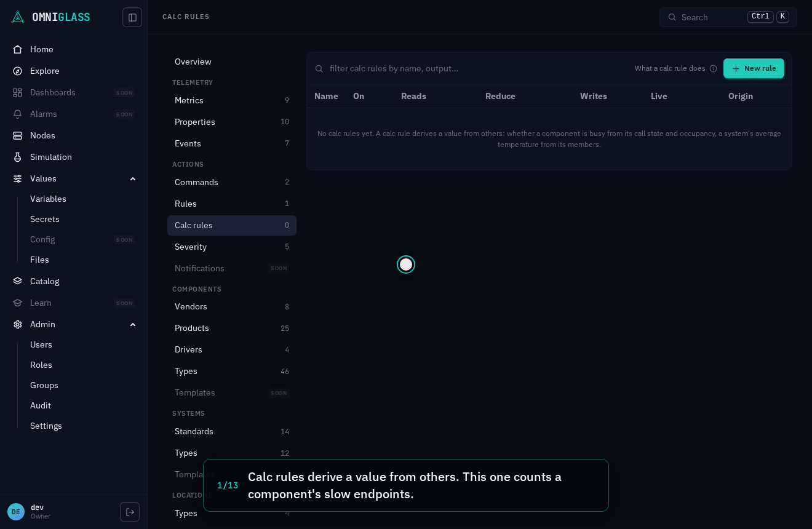Collapse the Admin section chevron
This screenshot has height=529, width=812.
pyautogui.click(x=133, y=324)
